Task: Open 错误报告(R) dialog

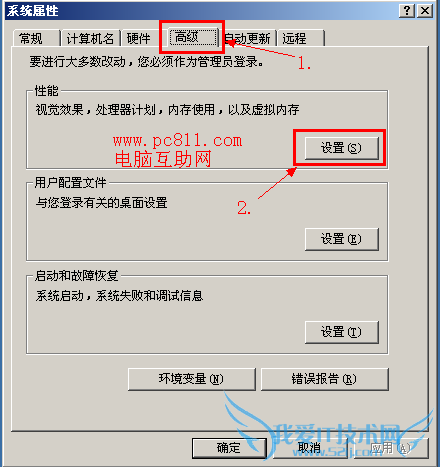Action: pos(325,379)
